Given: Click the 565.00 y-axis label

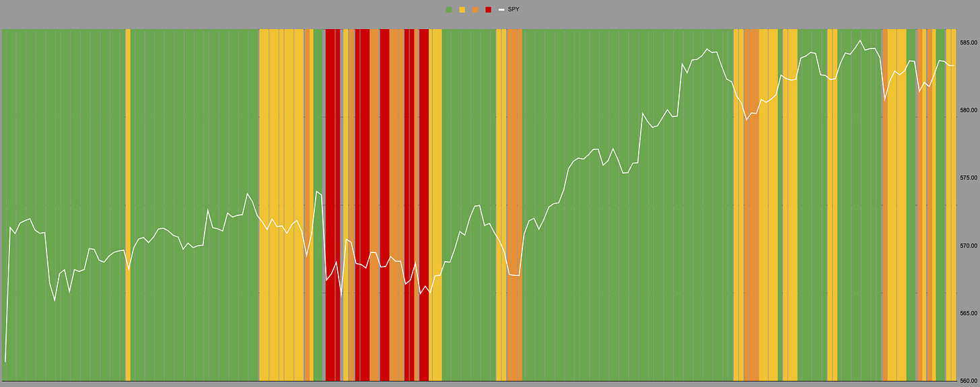Looking at the screenshot, I should click(x=968, y=313).
